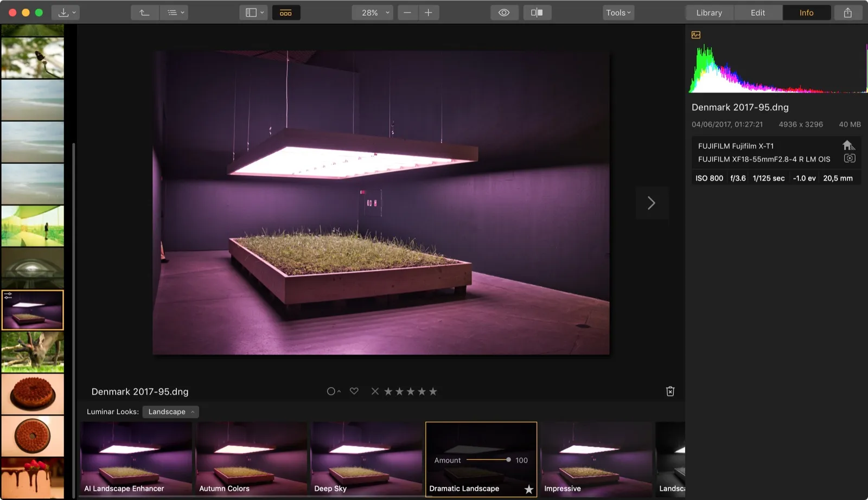The image size is (868, 500).
Task: Click the zoom out minus button
Action: (x=407, y=12)
